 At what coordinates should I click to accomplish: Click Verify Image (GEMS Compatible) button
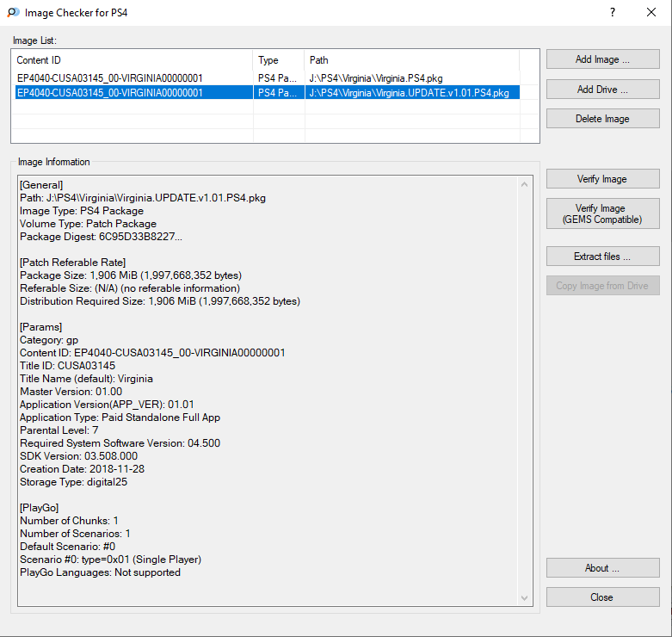click(x=602, y=213)
